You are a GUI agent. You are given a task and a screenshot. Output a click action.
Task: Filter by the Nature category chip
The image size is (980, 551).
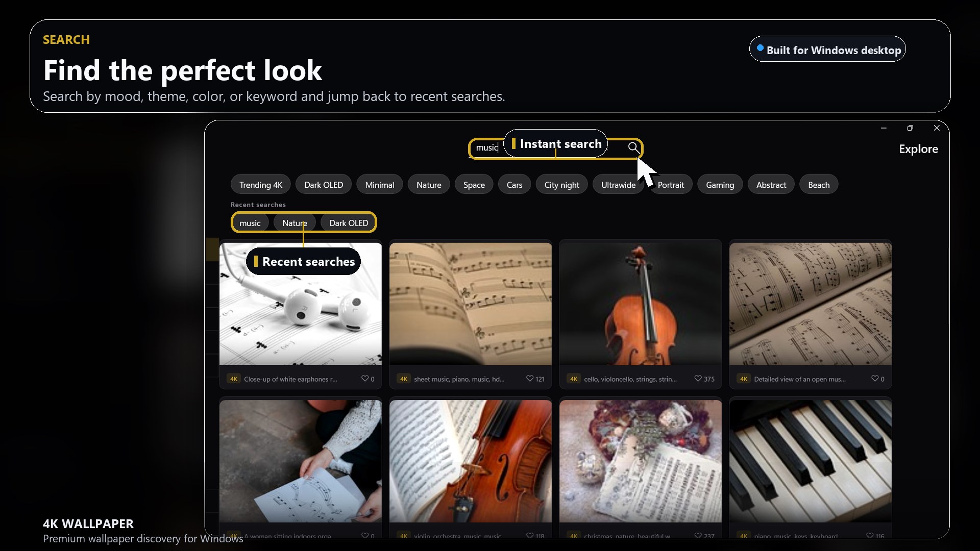coord(429,185)
